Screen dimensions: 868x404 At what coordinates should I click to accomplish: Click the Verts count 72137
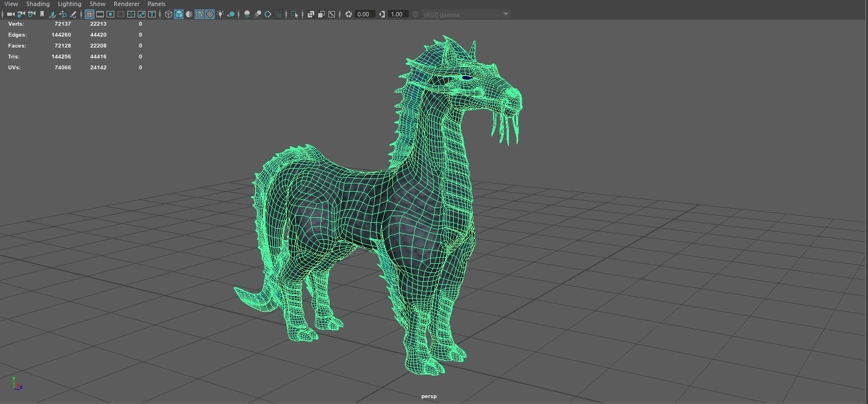[x=63, y=24]
